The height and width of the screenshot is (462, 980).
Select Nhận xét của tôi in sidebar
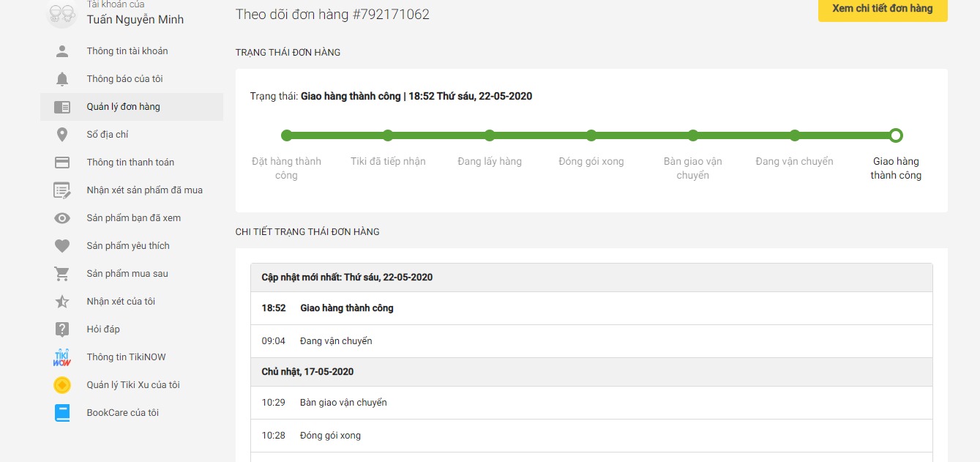pyautogui.click(x=121, y=302)
